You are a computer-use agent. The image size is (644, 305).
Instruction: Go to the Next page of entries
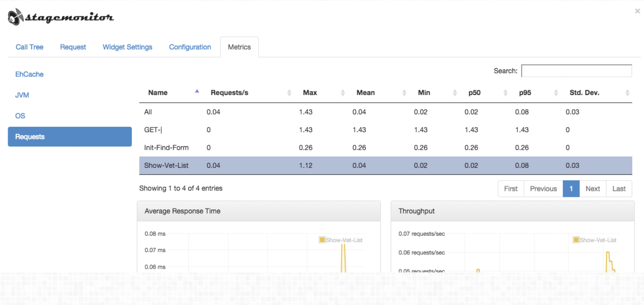coord(592,189)
